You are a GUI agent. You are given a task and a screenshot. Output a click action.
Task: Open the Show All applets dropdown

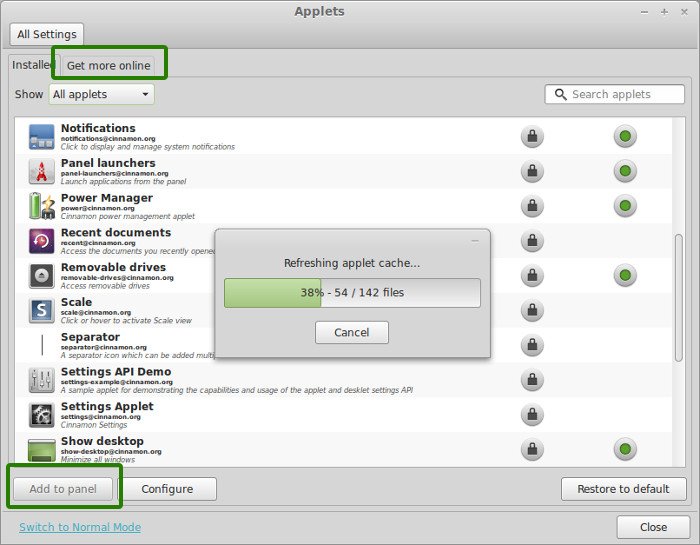(101, 94)
